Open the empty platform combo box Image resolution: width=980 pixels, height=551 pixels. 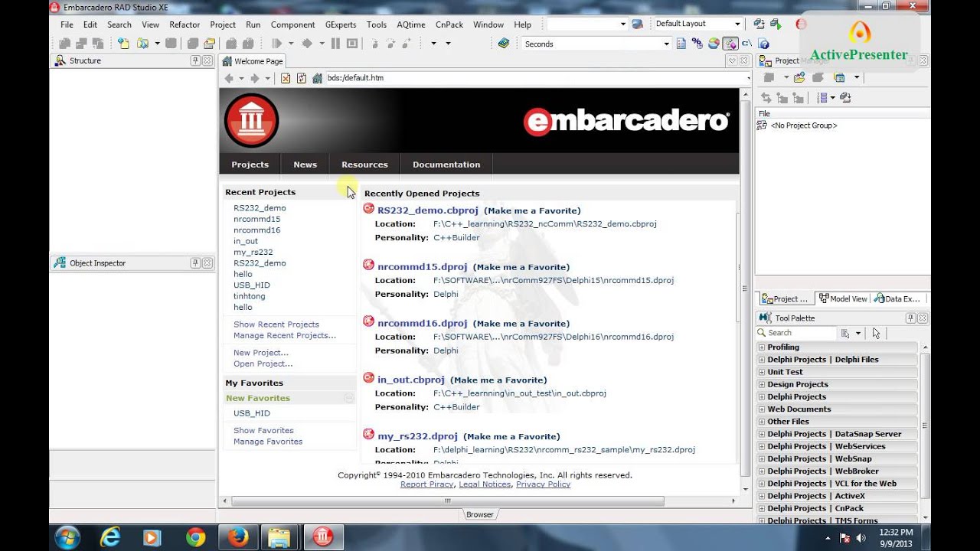click(622, 24)
